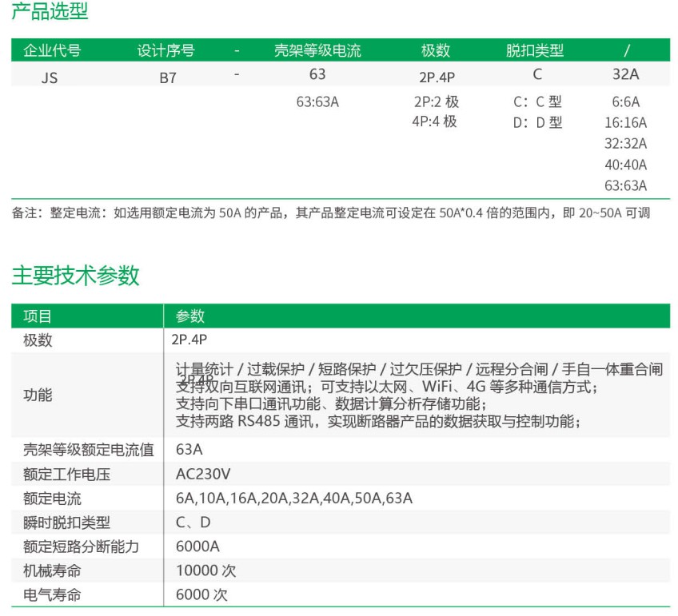Select the D: D 型 trip type entry

[x=537, y=123]
